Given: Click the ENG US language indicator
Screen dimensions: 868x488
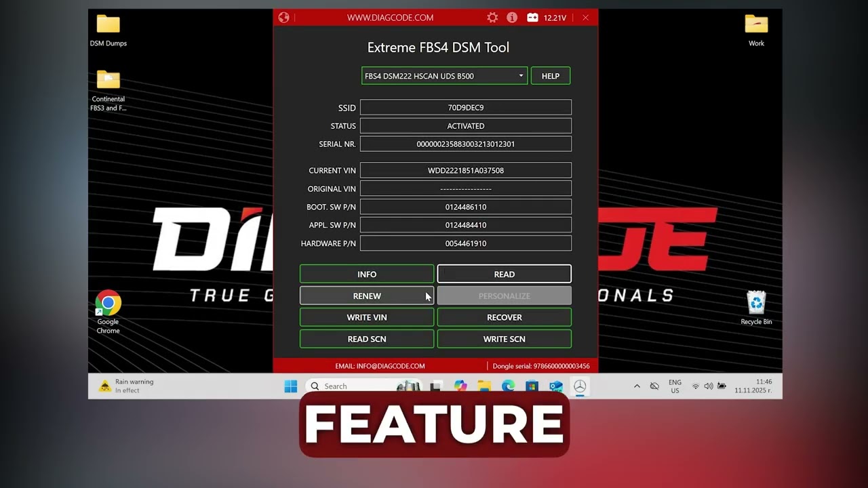Looking at the screenshot, I should tap(675, 386).
